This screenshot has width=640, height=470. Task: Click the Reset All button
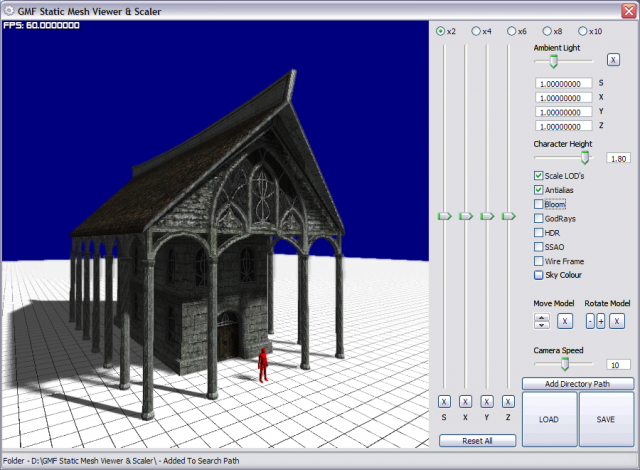coord(476,440)
